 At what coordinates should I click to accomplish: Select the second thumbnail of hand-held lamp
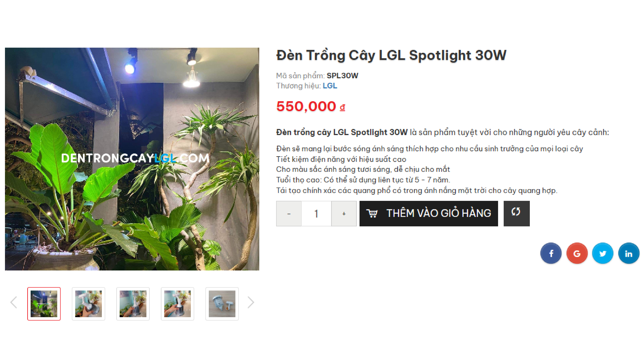[x=89, y=304]
